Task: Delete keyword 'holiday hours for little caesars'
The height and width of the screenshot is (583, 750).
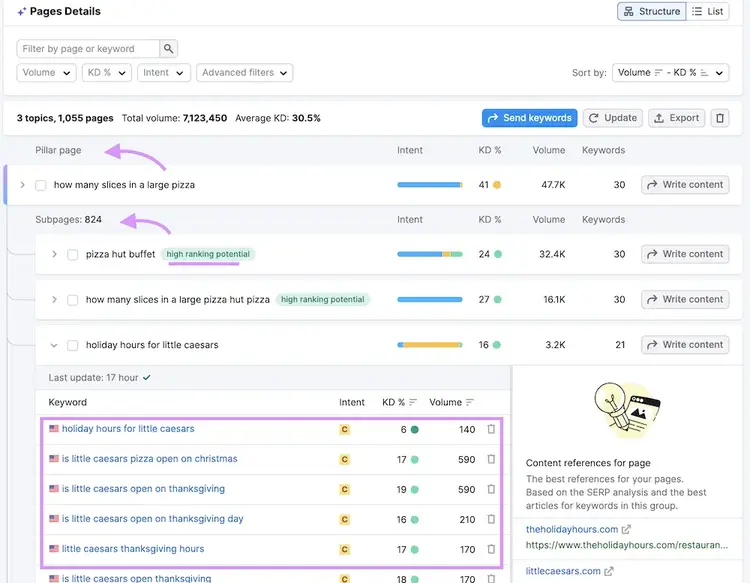Action: pos(491,429)
